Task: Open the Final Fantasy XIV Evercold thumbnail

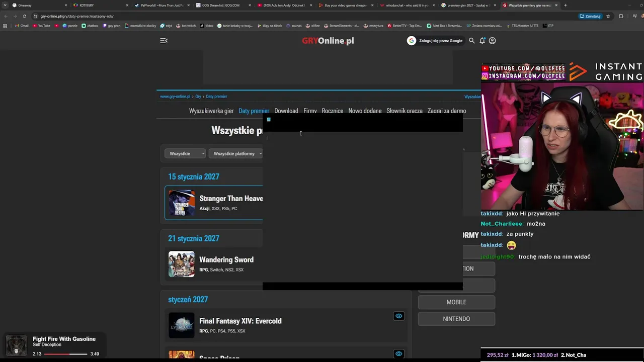Action: [x=182, y=325]
